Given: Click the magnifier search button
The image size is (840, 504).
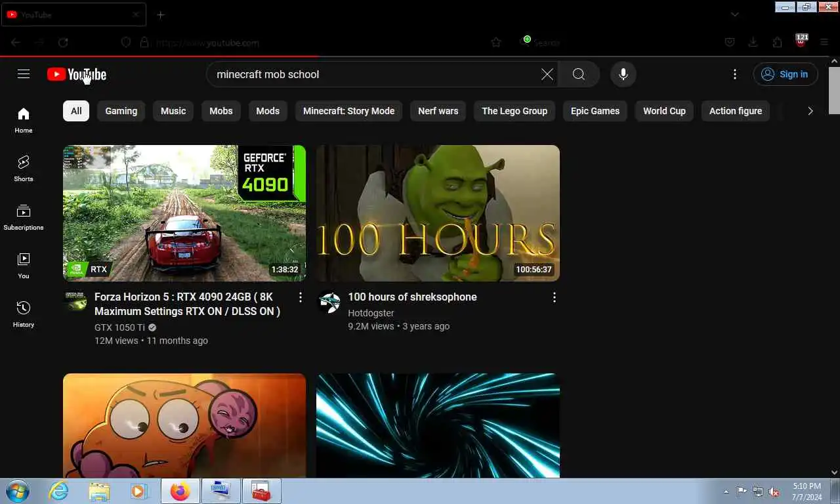Looking at the screenshot, I should click(579, 74).
